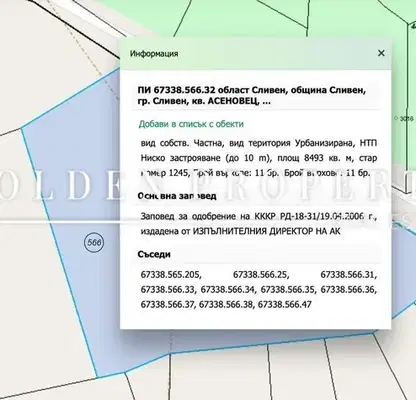Screen dimensions: 416x400
Task: Select neighbor parcel 67338.566.34
Action: click(x=228, y=289)
